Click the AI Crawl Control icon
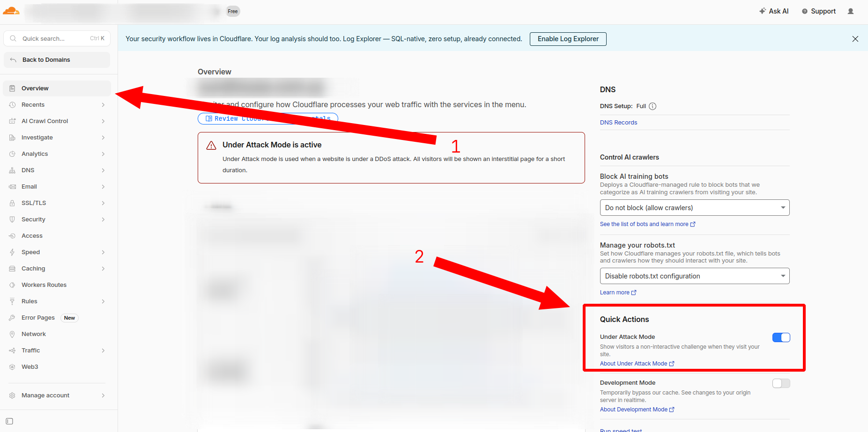The image size is (868, 432). (x=12, y=121)
